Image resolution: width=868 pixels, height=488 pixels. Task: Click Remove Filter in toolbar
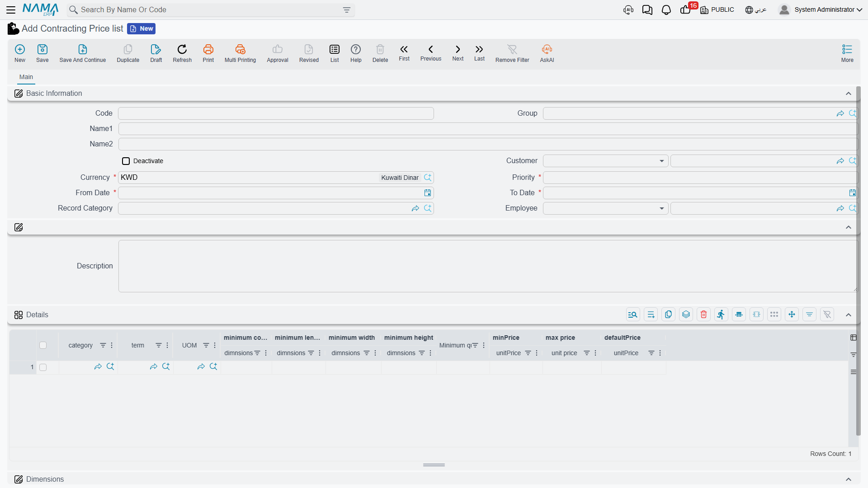[512, 53]
